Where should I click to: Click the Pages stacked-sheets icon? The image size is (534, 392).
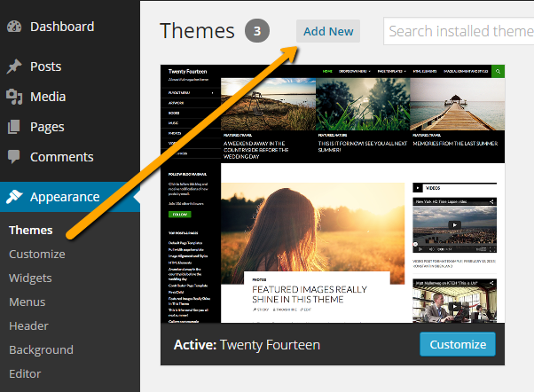click(x=14, y=127)
